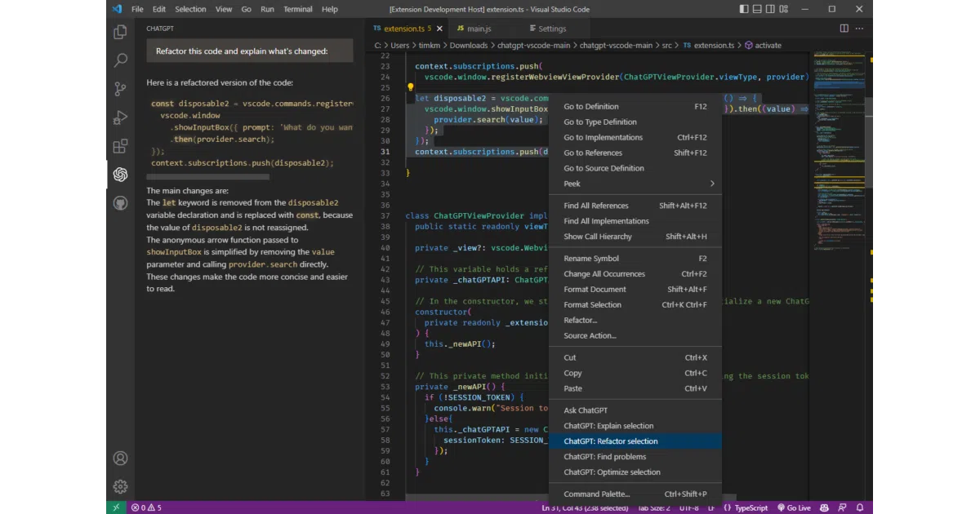980x514 pixels.
Task: Open the Extensions view
Action: click(x=120, y=146)
